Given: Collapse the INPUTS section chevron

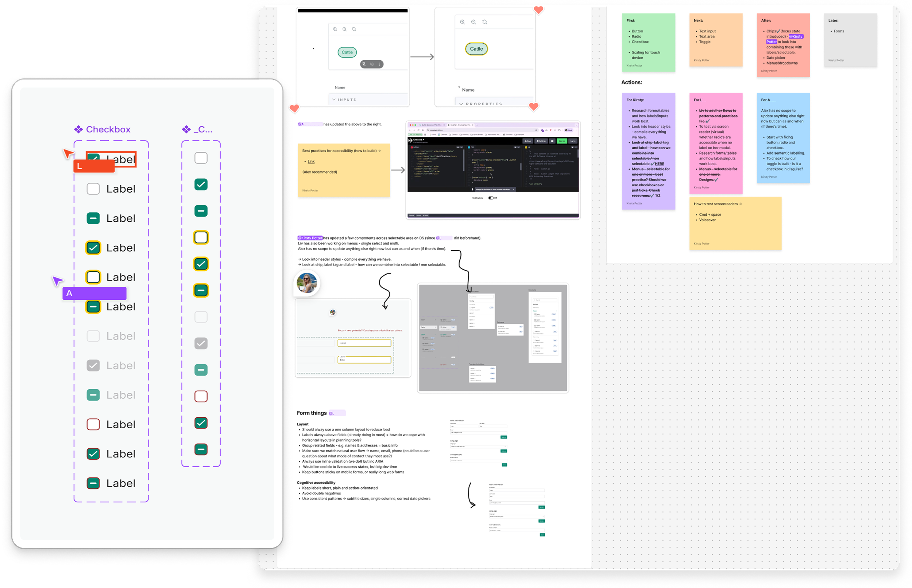Looking at the screenshot, I should (x=334, y=100).
